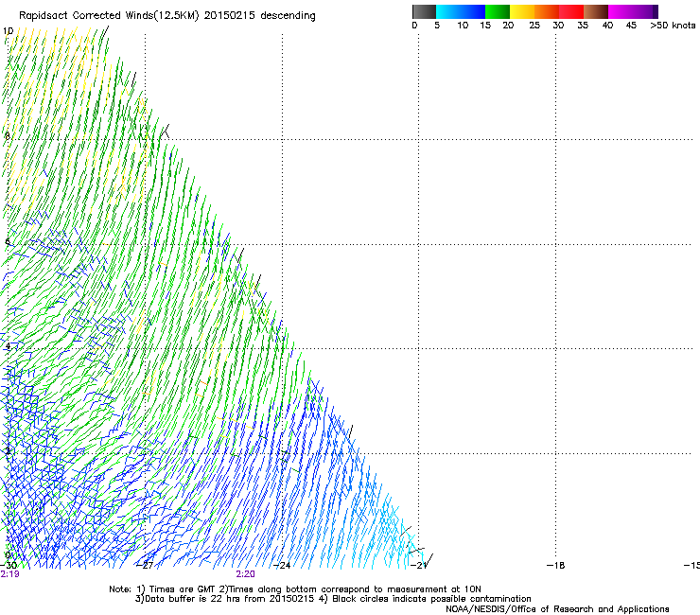Click the purple time label '2:20'

[246, 574]
